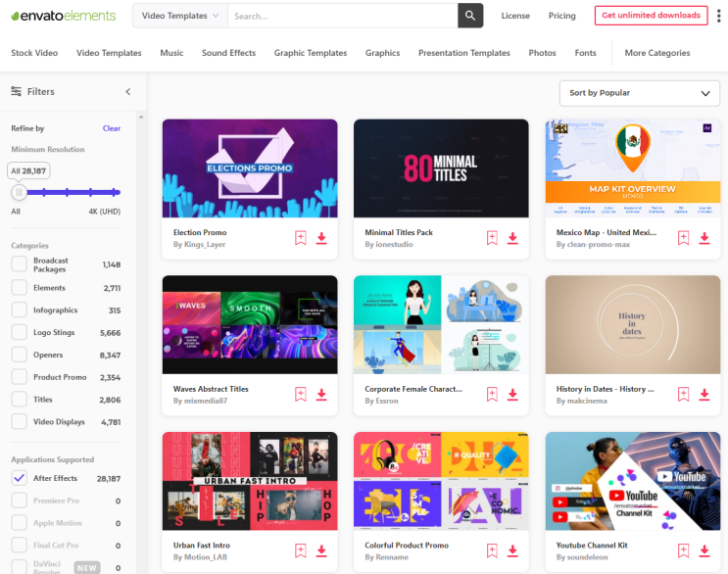Download the Mexico Map template

[x=704, y=238]
